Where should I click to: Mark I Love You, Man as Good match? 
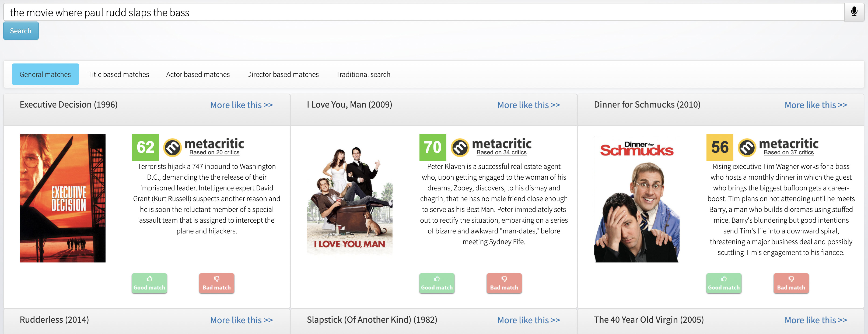437,283
